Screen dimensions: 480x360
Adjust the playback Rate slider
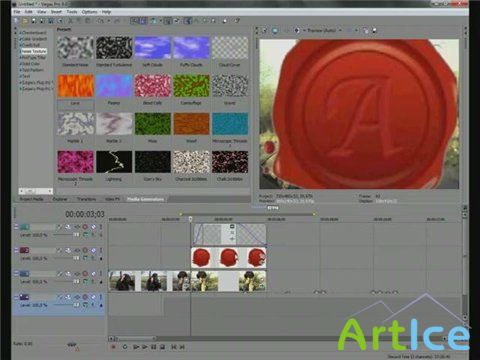point(71,345)
